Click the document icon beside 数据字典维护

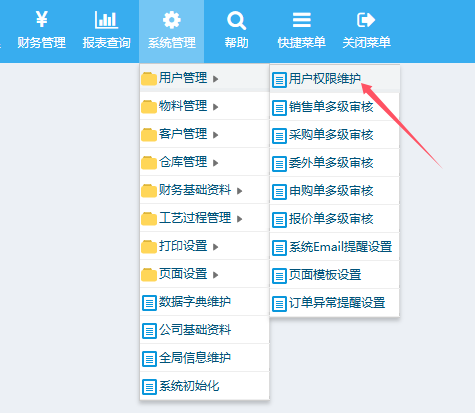tap(149, 303)
